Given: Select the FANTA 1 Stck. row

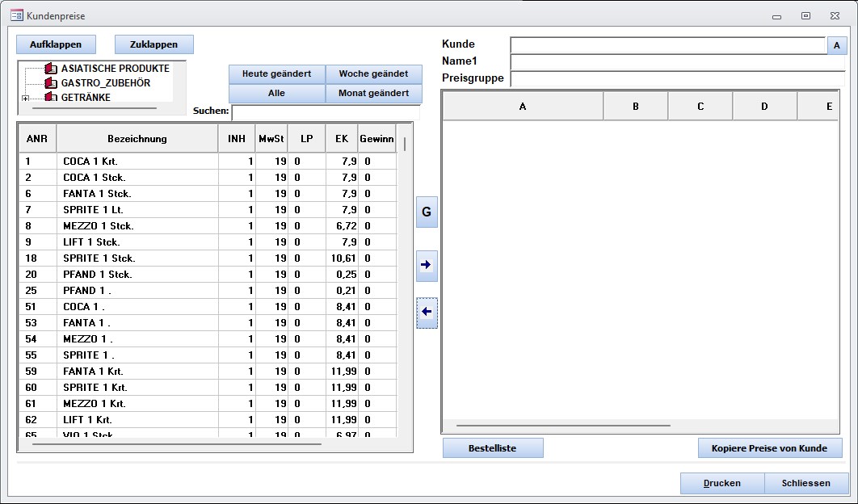Looking at the screenshot, I should click(x=97, y=194).
